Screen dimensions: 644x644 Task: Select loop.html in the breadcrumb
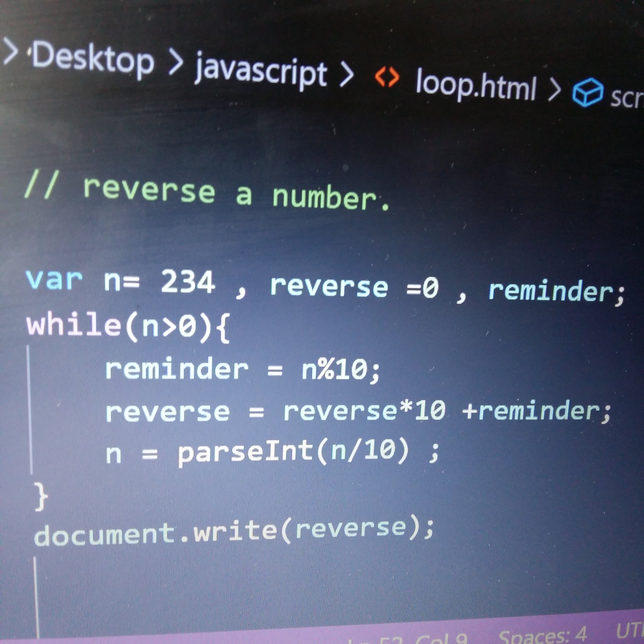pos(476,85)
